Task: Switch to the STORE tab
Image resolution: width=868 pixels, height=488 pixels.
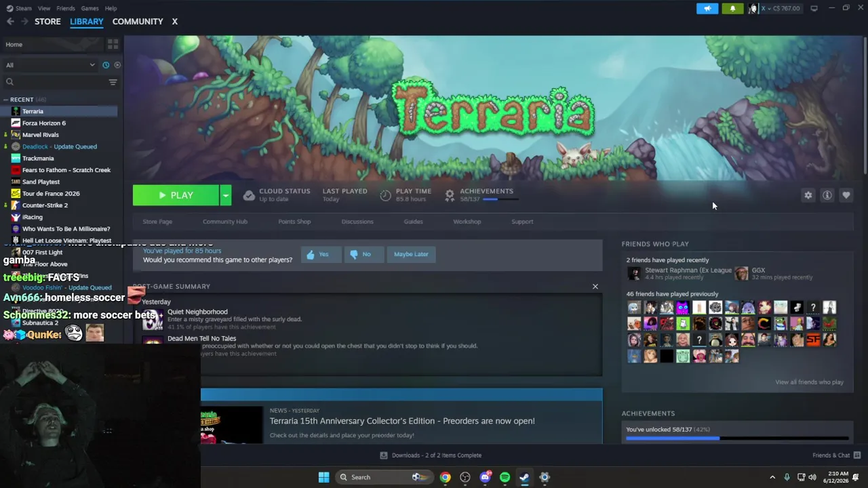Action: 47,22
